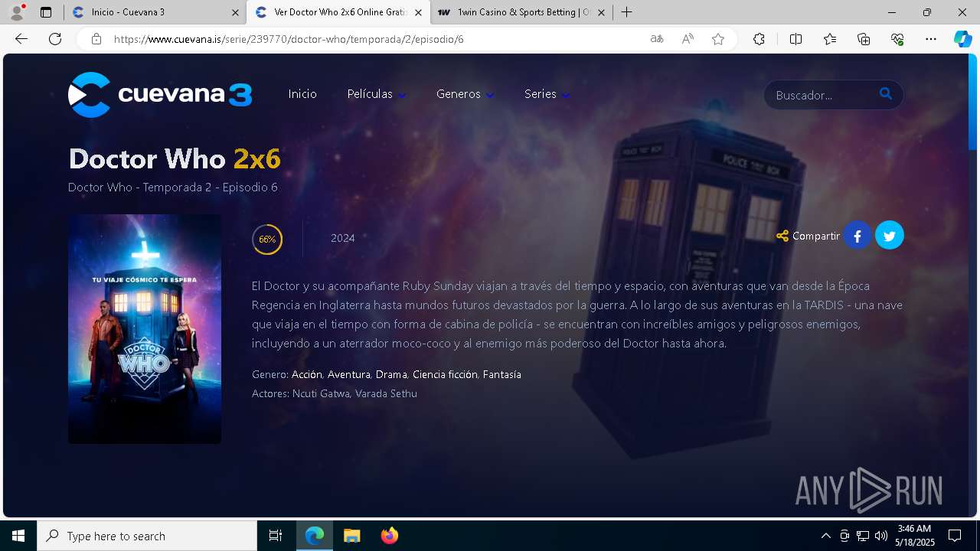Add this page to favorites star
Viewport: 980px width, 551px height.
pyautogui.click(x=718, y=39)
